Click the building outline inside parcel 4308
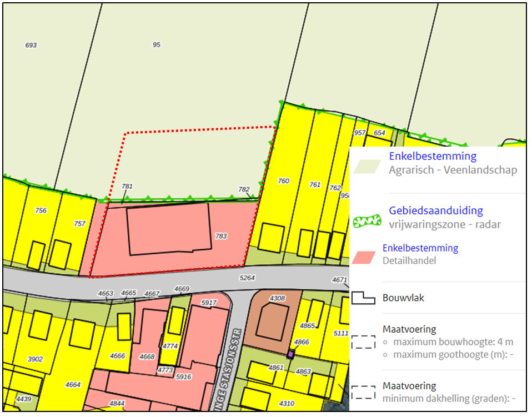Image resolution: width=532 pixels, height=417 pixels. [x=272, y=321]
